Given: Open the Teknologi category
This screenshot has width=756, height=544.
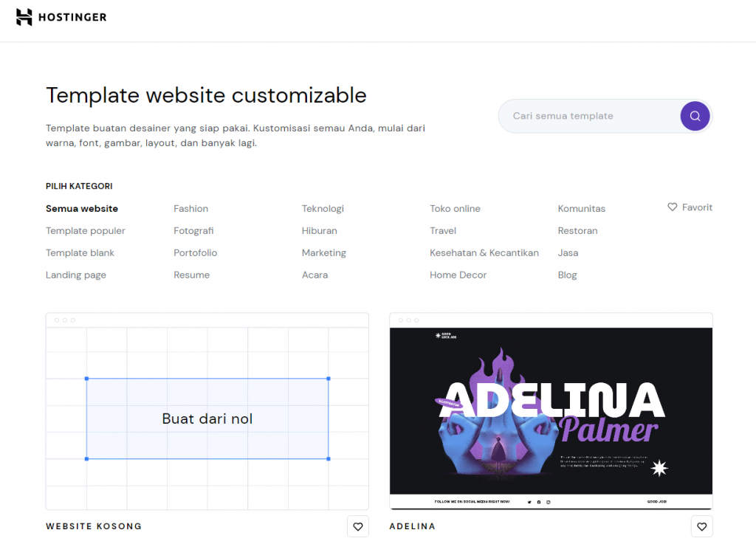Looking at the screenshot, I should point(323,209).
